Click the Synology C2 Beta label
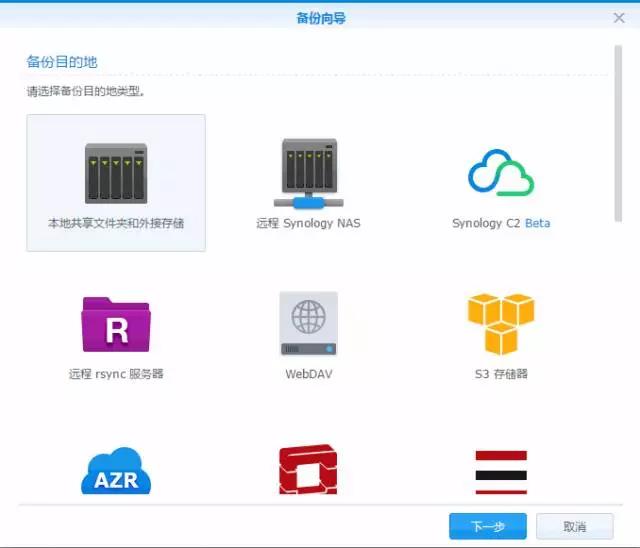The height and width of the screenshot is (548, 640). [x=501, y=223]
